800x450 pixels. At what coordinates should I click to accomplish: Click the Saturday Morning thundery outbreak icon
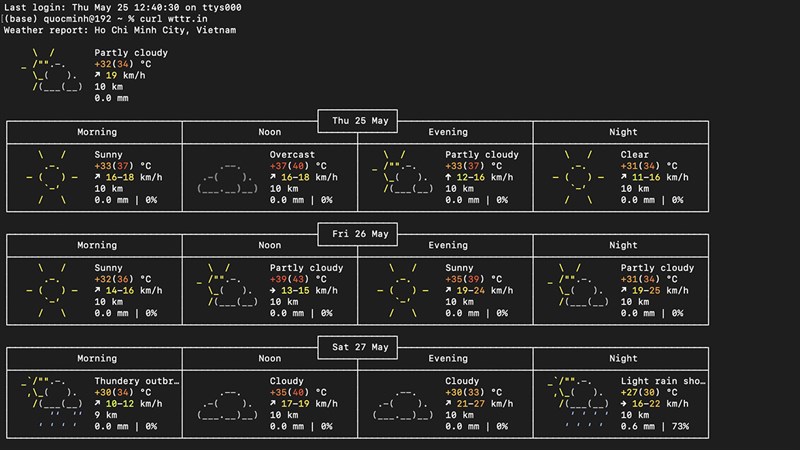click(x=52, y=403)
